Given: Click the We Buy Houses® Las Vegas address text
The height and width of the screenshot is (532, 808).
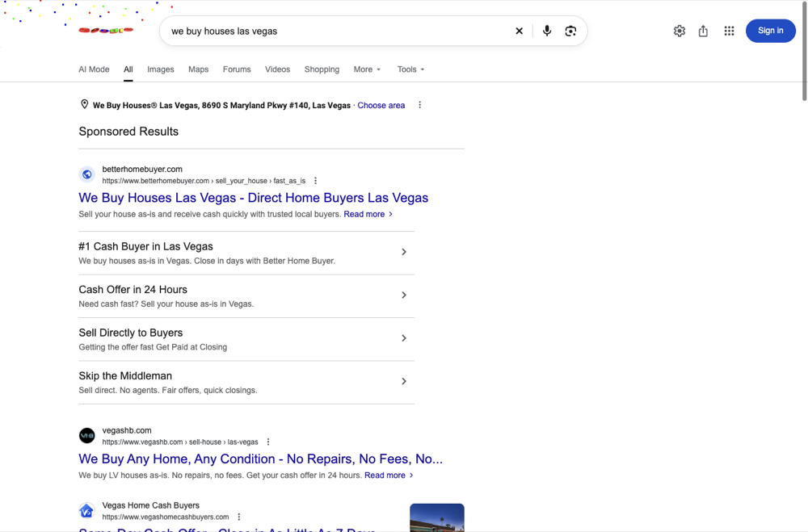Looking at the screenshot, I should (221, 105).
